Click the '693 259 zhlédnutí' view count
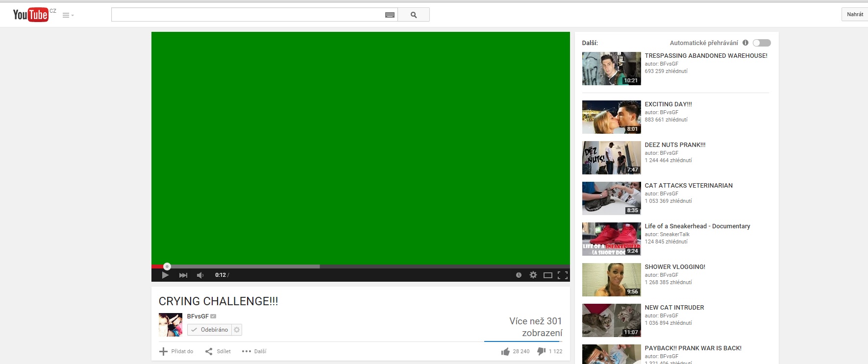The image size is (868, 364). 666,71
